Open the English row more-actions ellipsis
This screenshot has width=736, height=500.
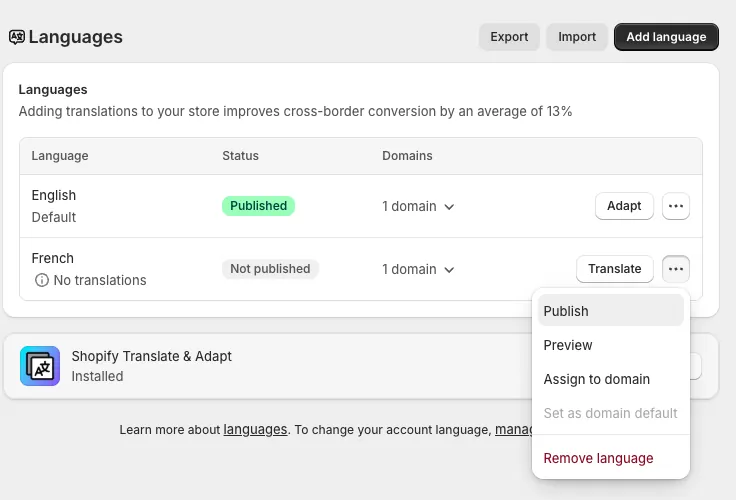pyautogui.click(x=675, y=206)
